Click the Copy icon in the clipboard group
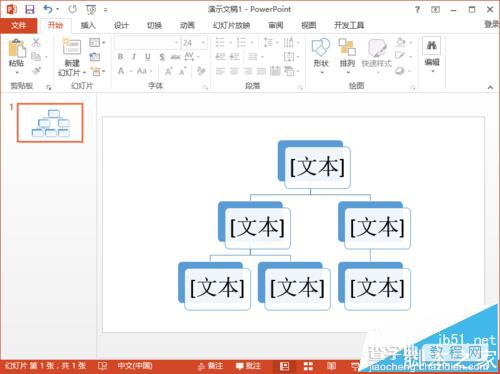This screenshot has height=374, width=500. tap(36, 57)
